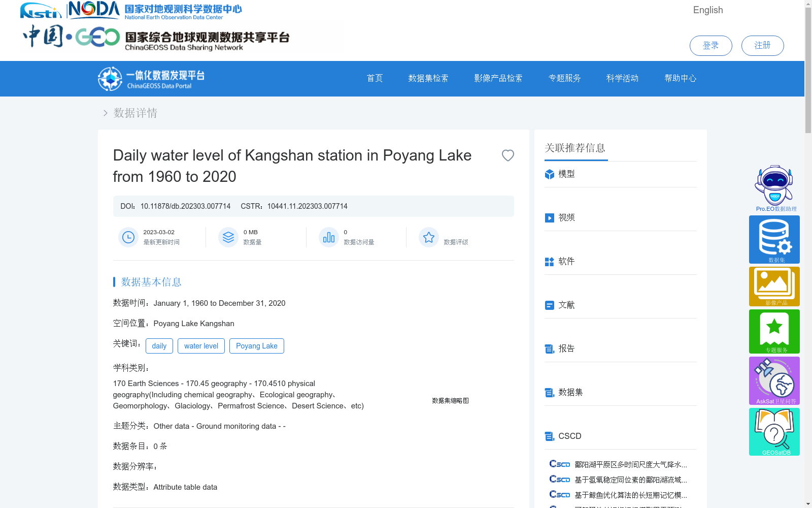The image size is (812, 508).
Task: Expand the breadcrumb chevron beside 数据详情
Action: (105, 113)
